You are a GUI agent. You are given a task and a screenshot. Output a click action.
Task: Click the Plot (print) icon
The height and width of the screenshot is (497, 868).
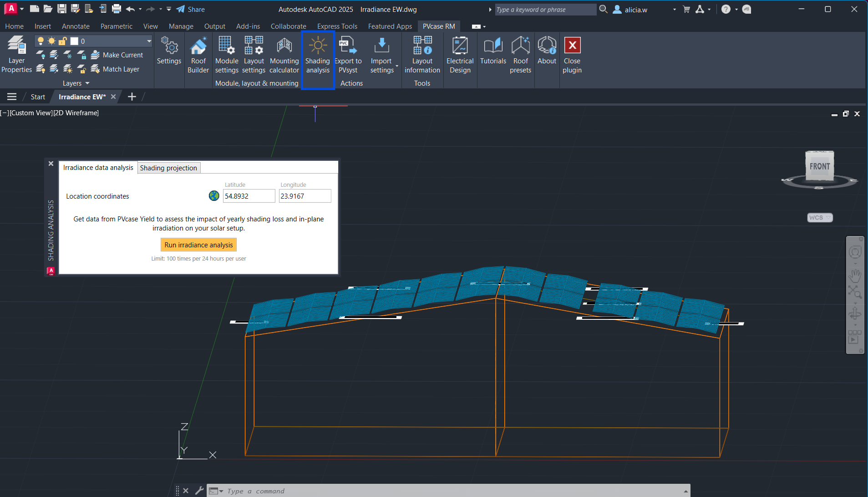[x=117, y=9]
